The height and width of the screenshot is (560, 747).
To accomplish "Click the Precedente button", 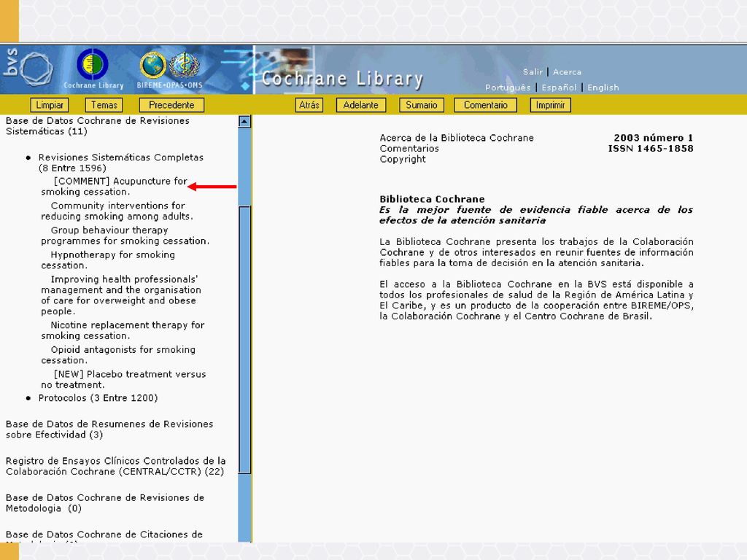I will click(171, 105).
